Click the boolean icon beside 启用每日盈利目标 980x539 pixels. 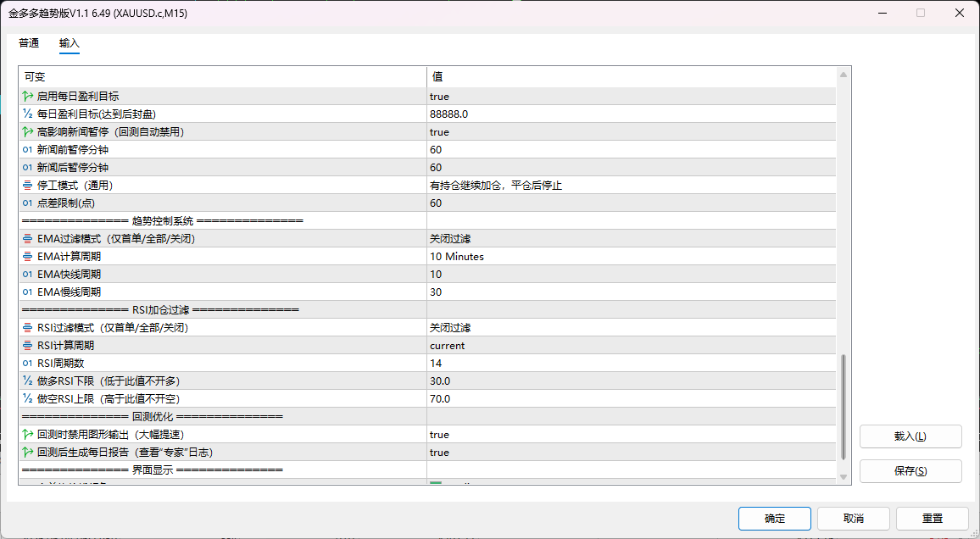pos(27,96)
